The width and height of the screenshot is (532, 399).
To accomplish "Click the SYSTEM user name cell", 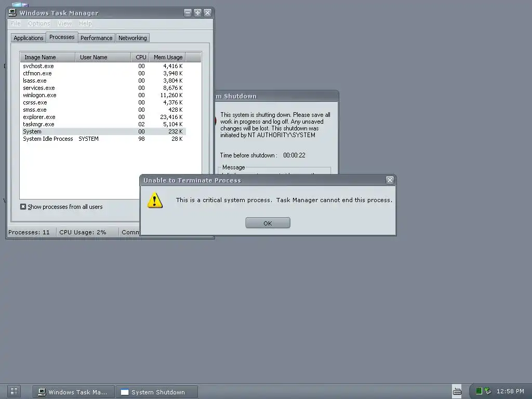I will [x=88, y=139].
